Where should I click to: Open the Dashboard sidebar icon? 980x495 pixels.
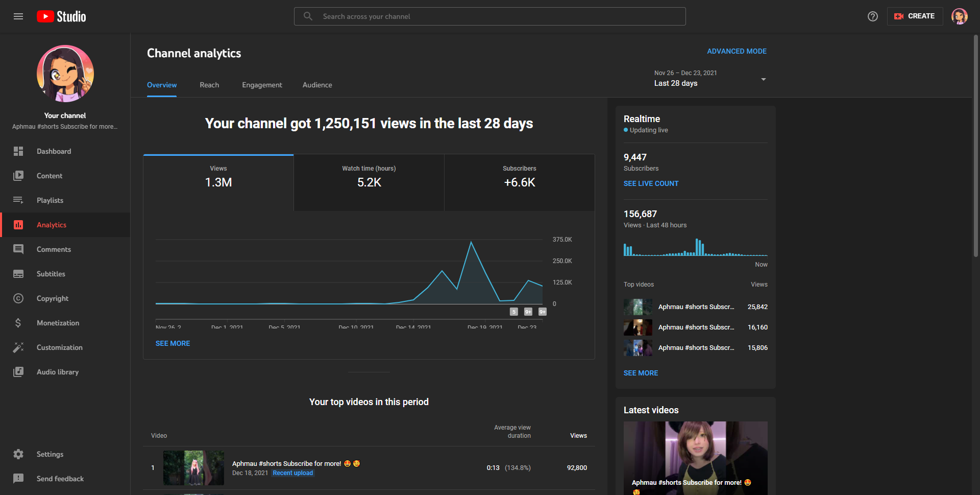[18, 151]
